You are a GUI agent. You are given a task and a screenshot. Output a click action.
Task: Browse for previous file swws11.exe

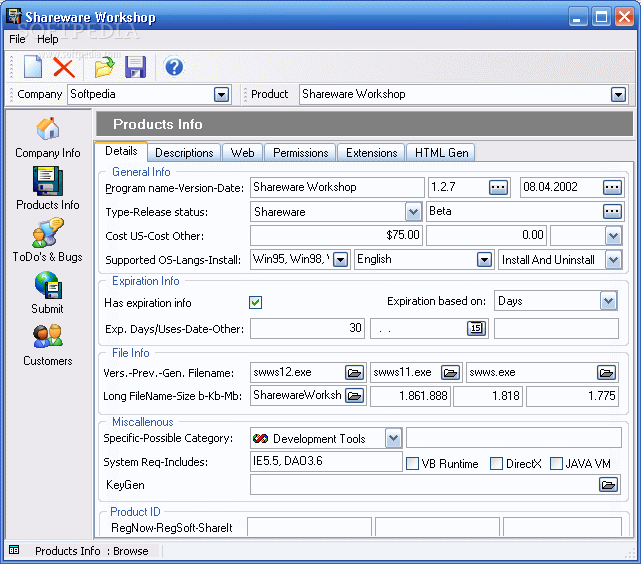tap(450, 372)
